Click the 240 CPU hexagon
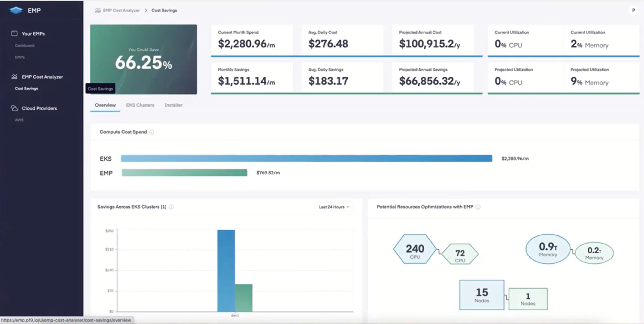Viewport: 644px width, 324px height. tap(415, 249)
